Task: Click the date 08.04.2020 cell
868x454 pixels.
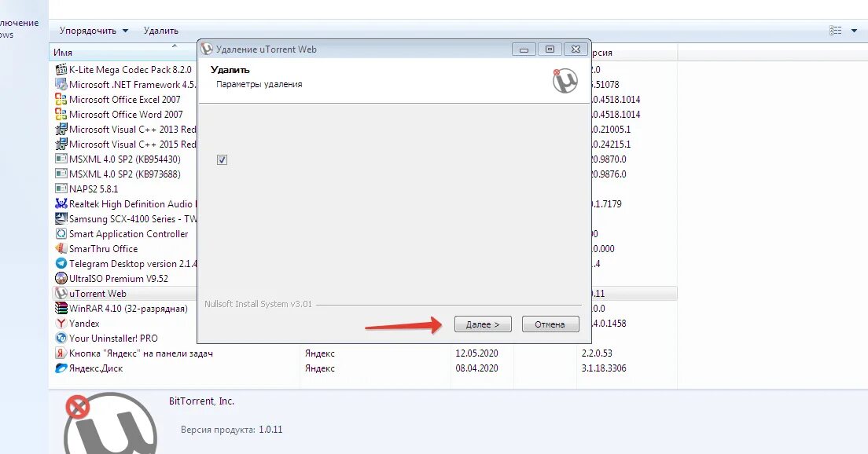Action: 476,368
